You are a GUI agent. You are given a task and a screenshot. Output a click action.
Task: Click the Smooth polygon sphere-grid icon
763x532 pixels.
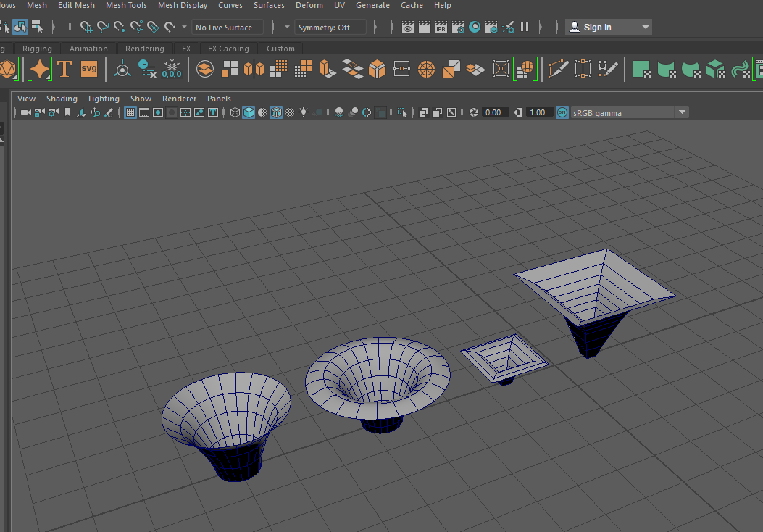click(x=525, y=69)
